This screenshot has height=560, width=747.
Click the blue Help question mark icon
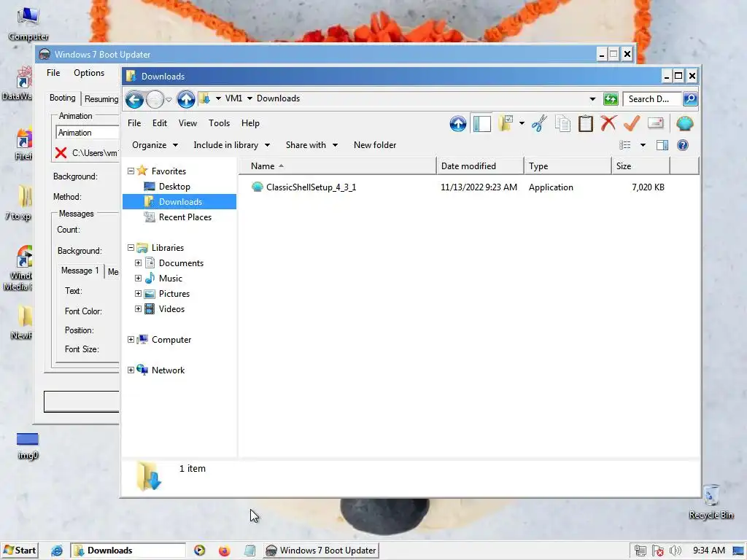pos(682,145)
